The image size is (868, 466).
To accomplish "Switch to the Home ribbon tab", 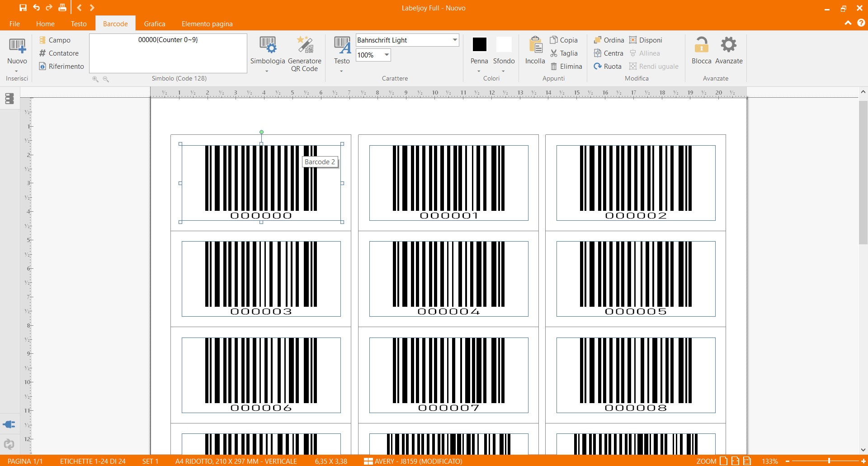I will (x=45, y=24).
